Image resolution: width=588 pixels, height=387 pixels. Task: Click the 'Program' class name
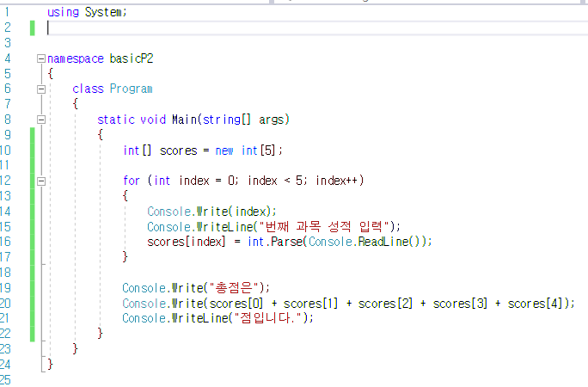131,89
